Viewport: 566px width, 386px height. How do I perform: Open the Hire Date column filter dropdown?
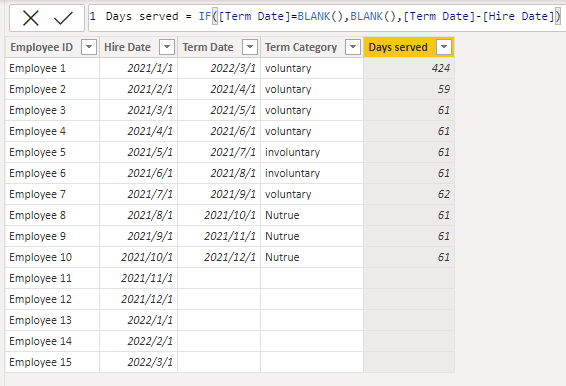[167, 47]
